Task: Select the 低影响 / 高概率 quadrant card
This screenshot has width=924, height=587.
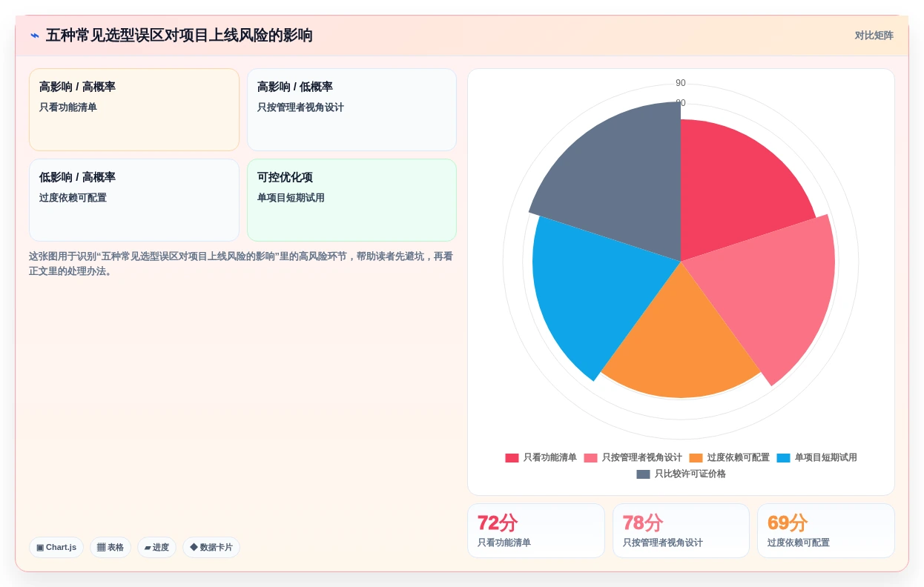Action: coord(134,200)
